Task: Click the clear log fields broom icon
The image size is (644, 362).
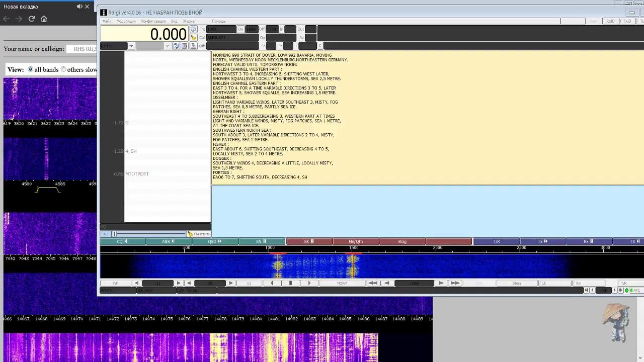Action: coord(193,38)
